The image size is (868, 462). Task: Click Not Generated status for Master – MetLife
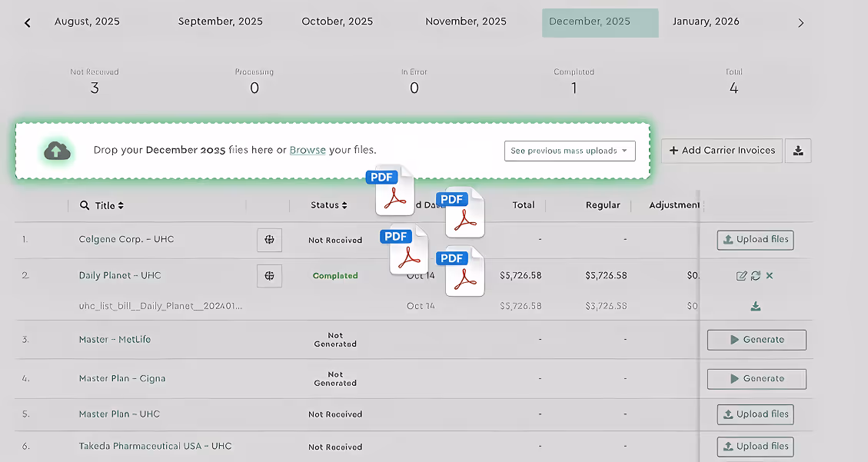335,340
